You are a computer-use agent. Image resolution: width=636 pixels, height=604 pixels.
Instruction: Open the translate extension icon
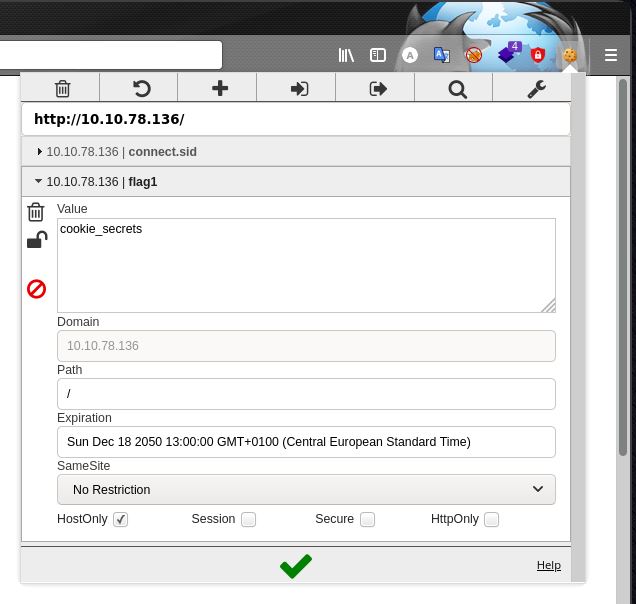pyautogui.click(x=441, y=55)
